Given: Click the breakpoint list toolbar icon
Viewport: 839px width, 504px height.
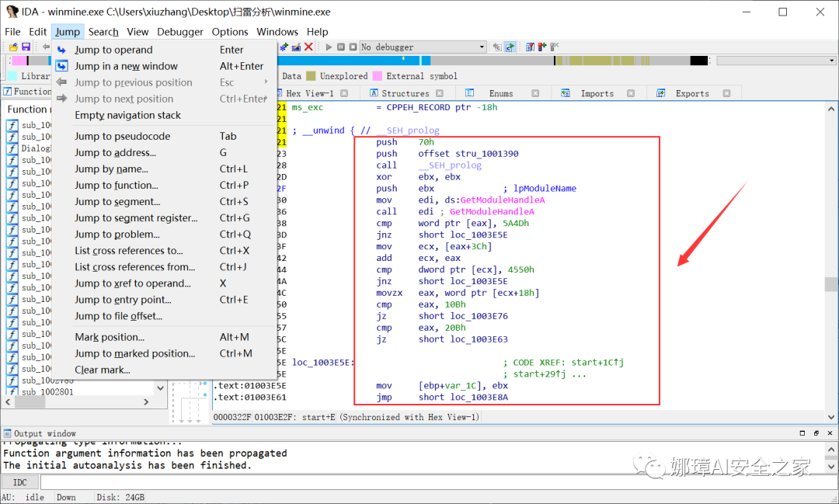Looking at the screenshot, I should point(530,47).
